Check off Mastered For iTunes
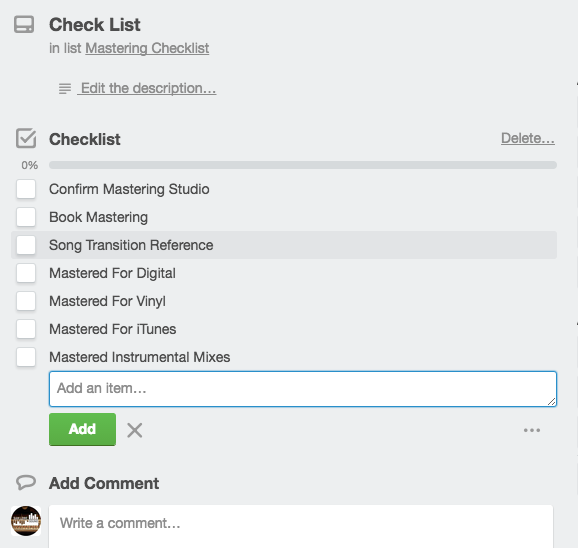The image size is (578, 548). coord(26,329)
